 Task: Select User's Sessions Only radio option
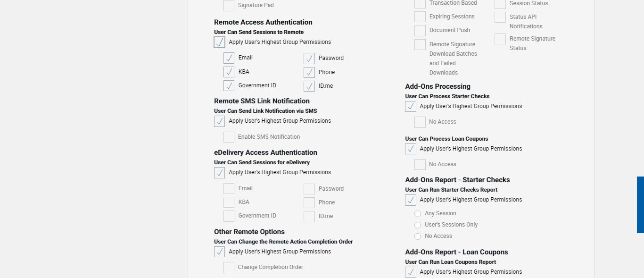coord(418,225)
